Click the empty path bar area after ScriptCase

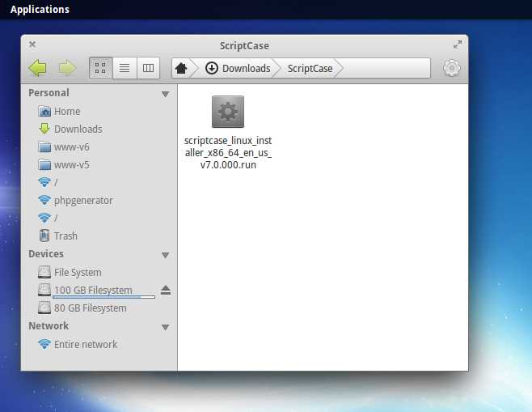point(386,68)
